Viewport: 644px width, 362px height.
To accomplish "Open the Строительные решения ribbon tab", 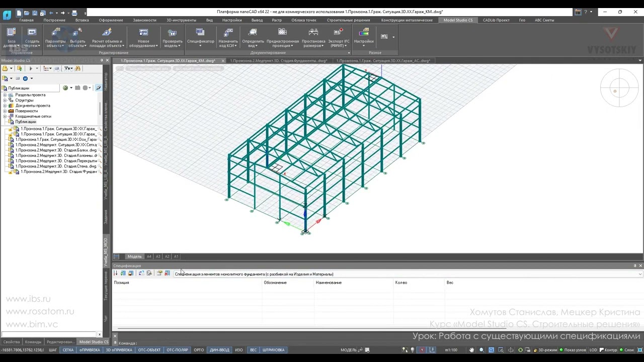I will coord(348,20).
